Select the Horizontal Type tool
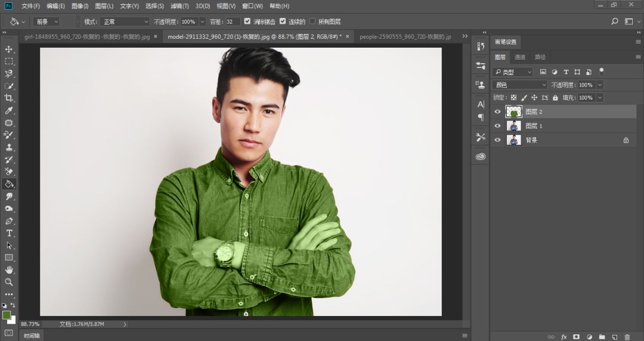 [x=9, y=232]
